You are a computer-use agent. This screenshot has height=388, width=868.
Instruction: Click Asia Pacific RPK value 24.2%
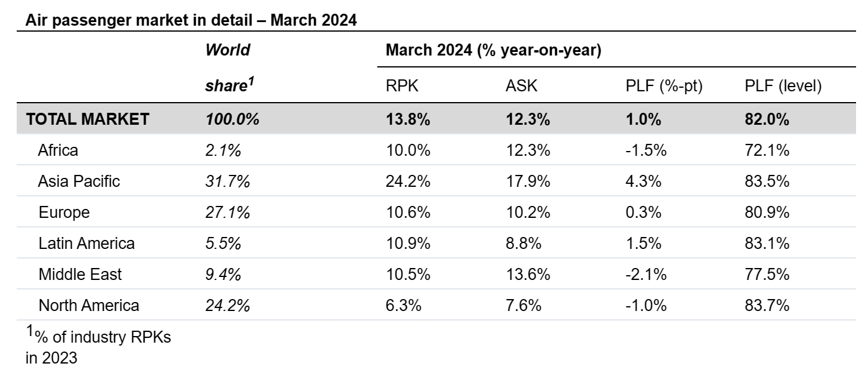pos(408,181)
